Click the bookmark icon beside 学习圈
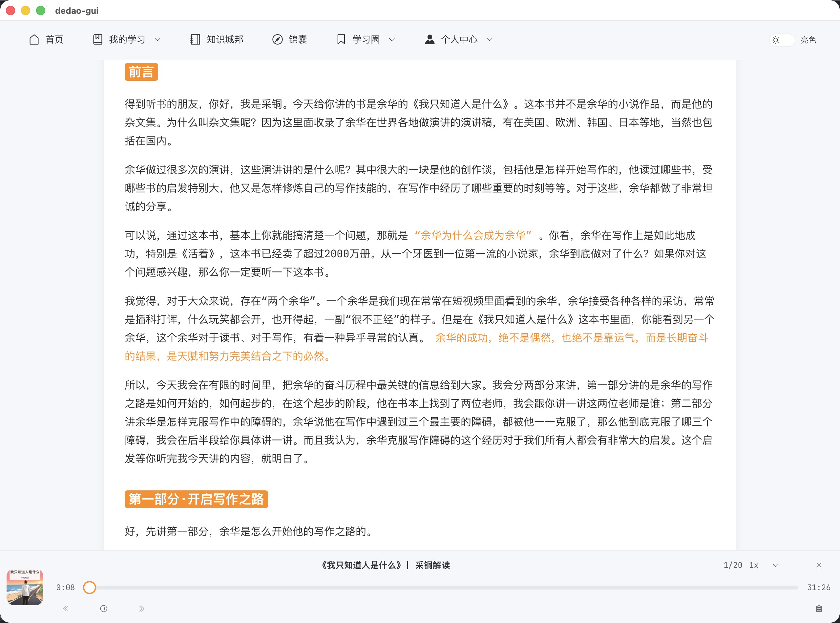The height and width of the screenshot is (623, 840). point(341,40)
